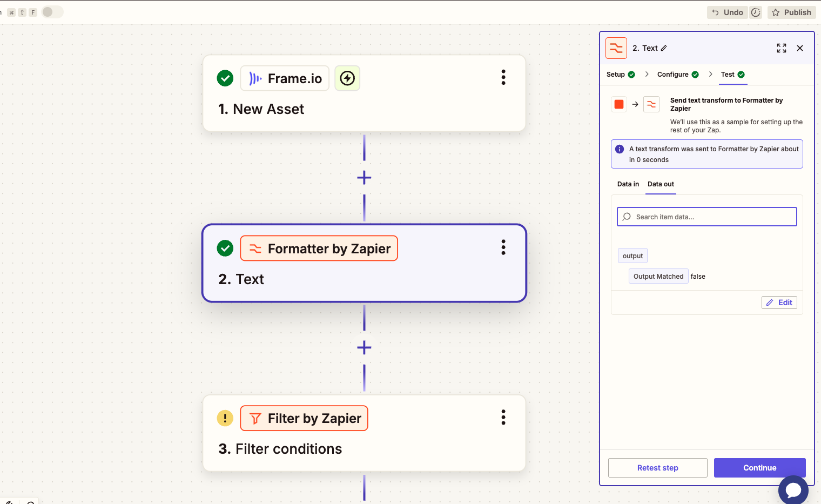Close the step editor panel
Image resolution: width=821 pixels, height=504 pixels.
(x=800, y=48)
